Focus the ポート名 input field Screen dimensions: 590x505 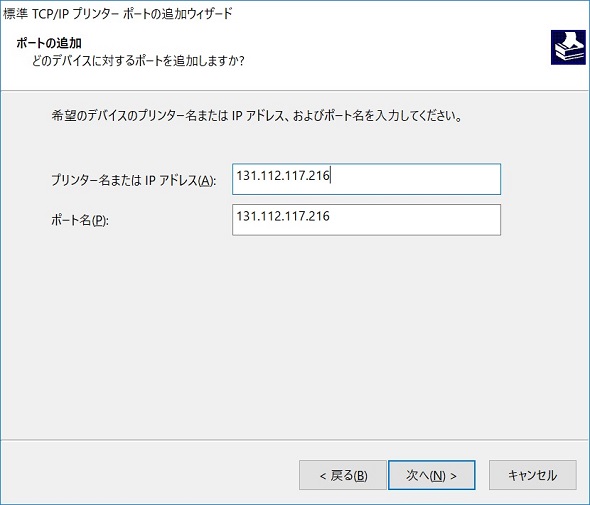pos(366,220)
